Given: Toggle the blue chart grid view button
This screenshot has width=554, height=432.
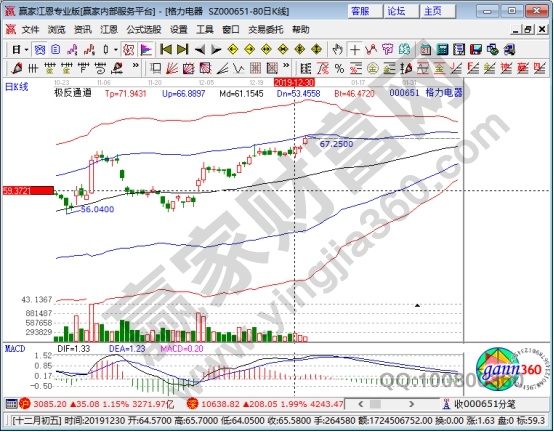Looking at the screenshot, I should [39, 50].
